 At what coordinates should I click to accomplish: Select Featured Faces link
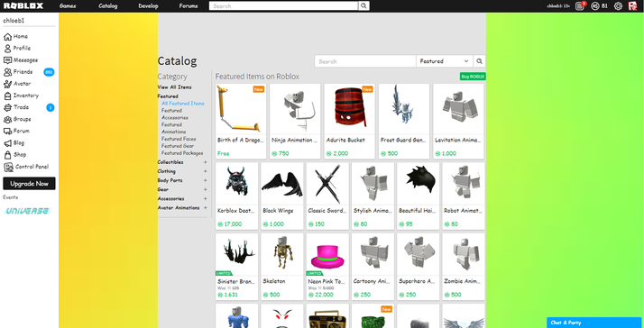pyautogui.click(x=179, y=139)
